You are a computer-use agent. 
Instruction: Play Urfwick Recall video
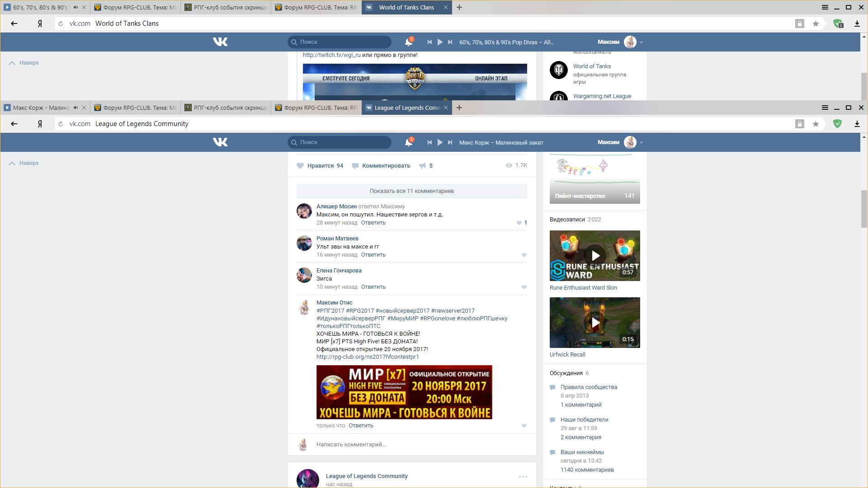(595, 323)
